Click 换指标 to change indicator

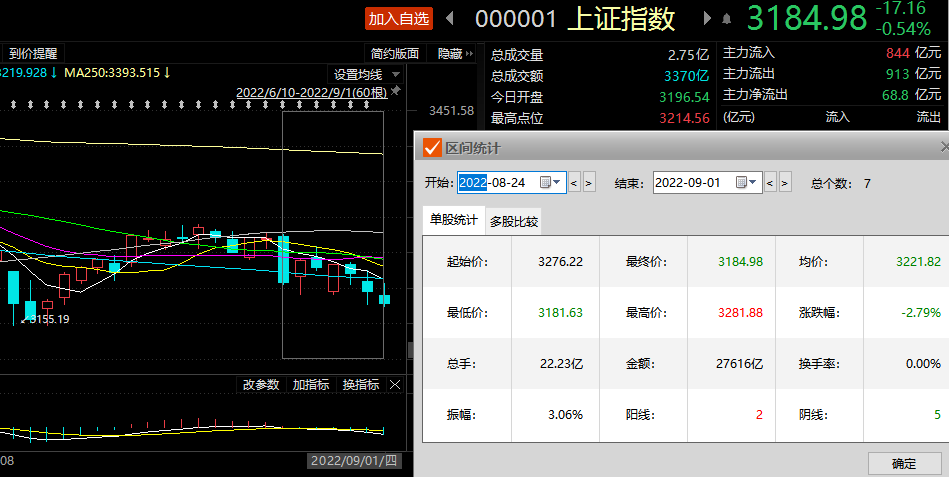coord(360,385)
